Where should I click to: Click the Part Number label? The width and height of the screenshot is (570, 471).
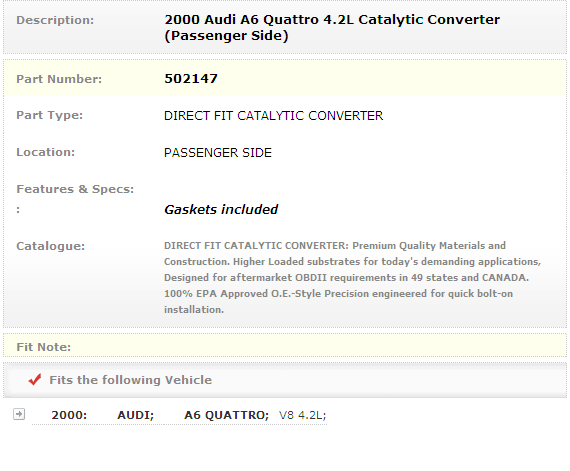click(x=59, y=79)
